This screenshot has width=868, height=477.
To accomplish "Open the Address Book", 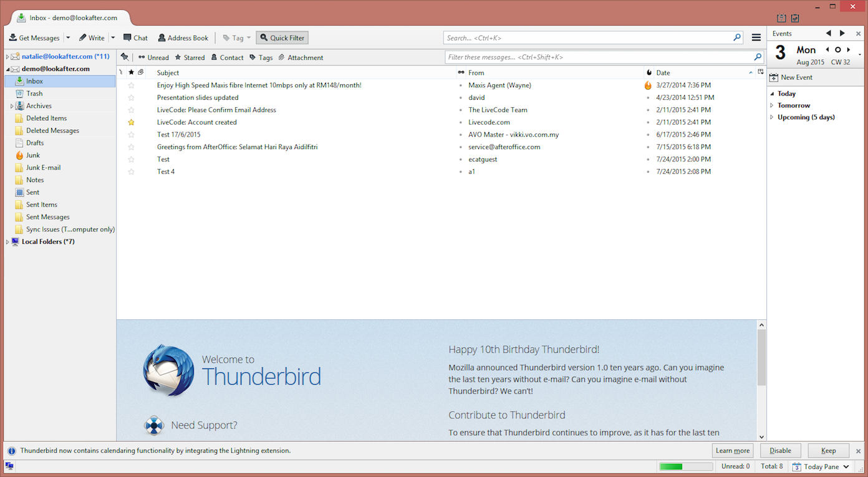I will 183,38.
